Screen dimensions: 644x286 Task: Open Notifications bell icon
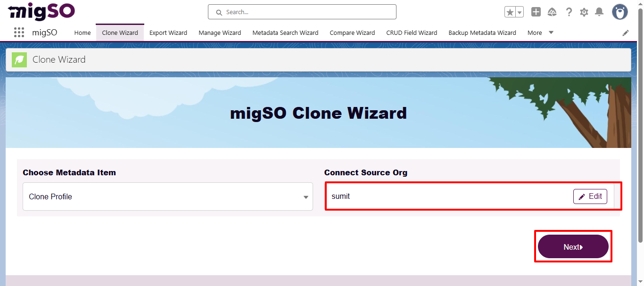tap(599, 12)
